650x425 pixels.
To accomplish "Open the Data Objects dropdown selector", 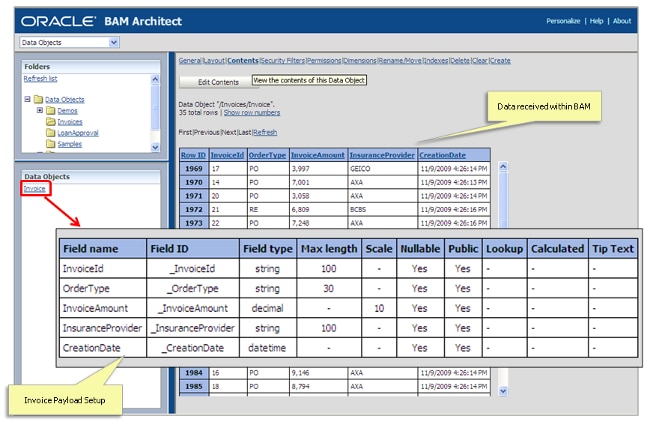I will pyautogui.click(x=113, y=42).
